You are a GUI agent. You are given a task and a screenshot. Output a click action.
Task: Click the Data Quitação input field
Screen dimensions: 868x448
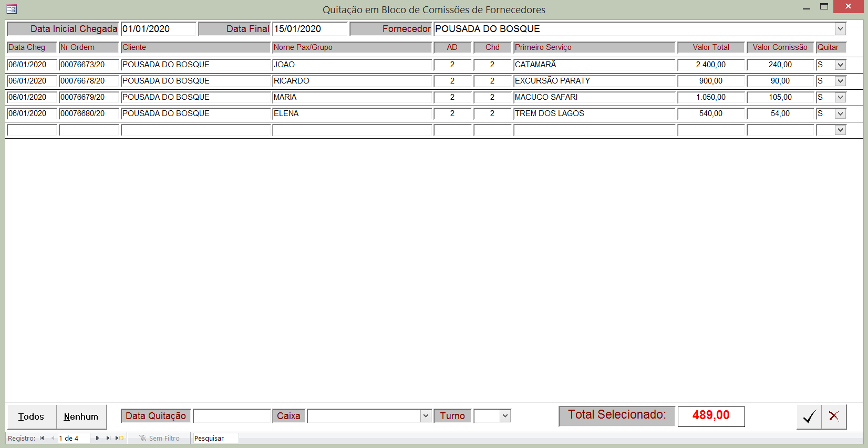coord(232,416)
